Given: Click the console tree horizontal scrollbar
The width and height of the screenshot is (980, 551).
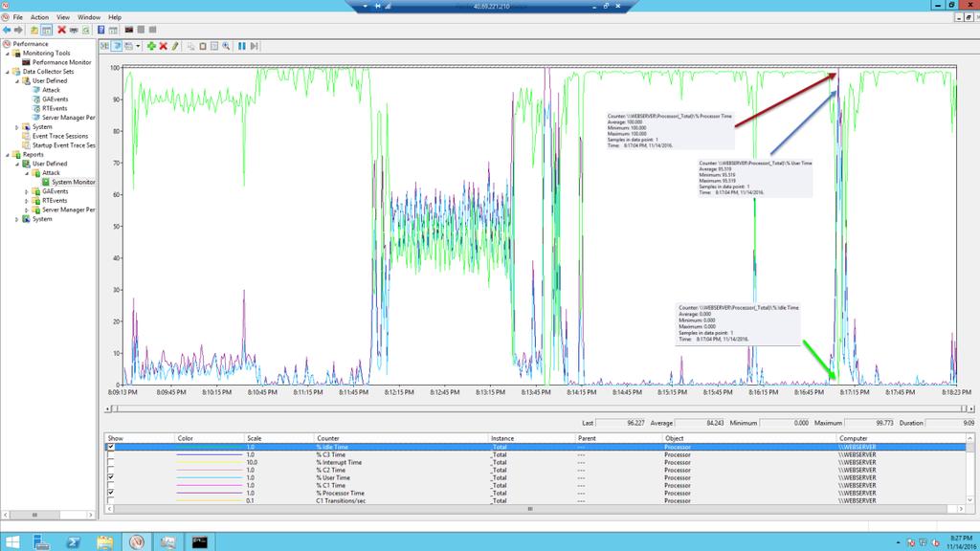Looking at the screenshot, I should [48, 515].
